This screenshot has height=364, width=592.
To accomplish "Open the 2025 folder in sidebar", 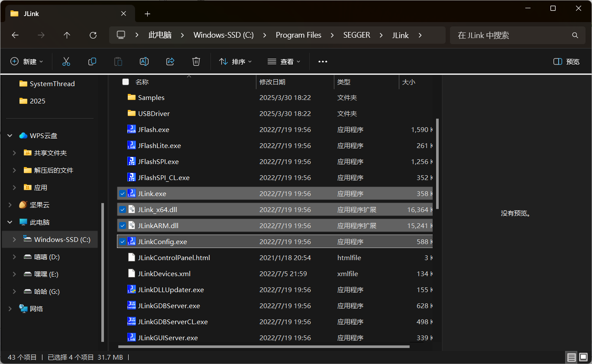I will (x=32, y=101).
